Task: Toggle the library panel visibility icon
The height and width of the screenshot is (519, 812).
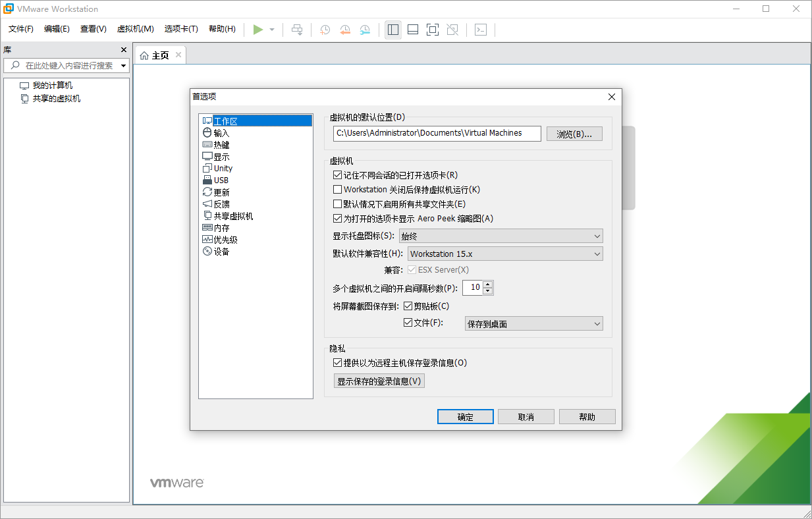Action: (x=393, y=29)
